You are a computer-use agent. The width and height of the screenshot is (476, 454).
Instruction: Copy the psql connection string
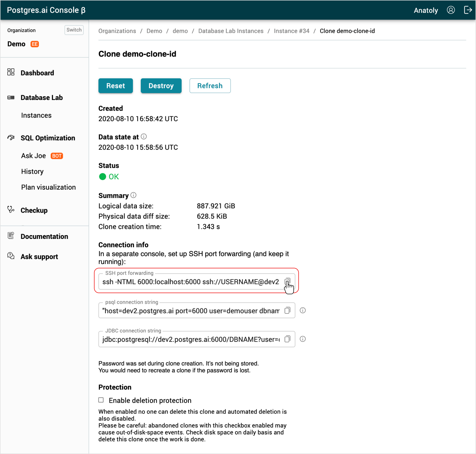coord(288,310)
